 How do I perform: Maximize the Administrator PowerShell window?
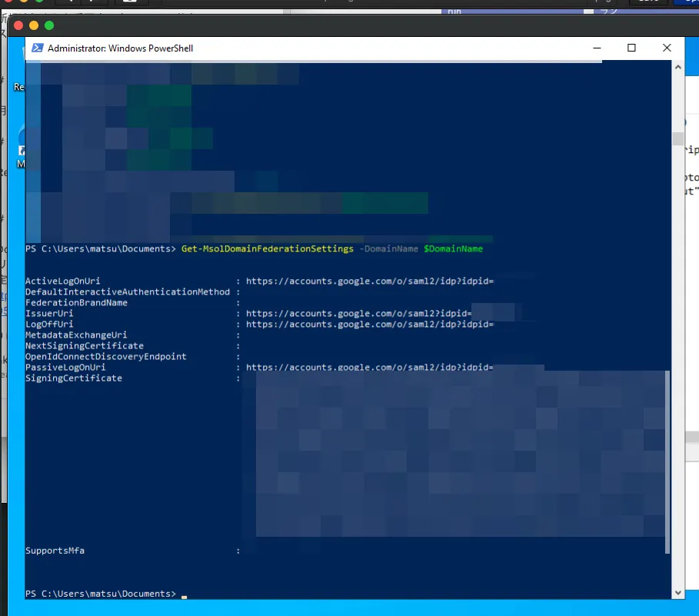tap(631, 48)
